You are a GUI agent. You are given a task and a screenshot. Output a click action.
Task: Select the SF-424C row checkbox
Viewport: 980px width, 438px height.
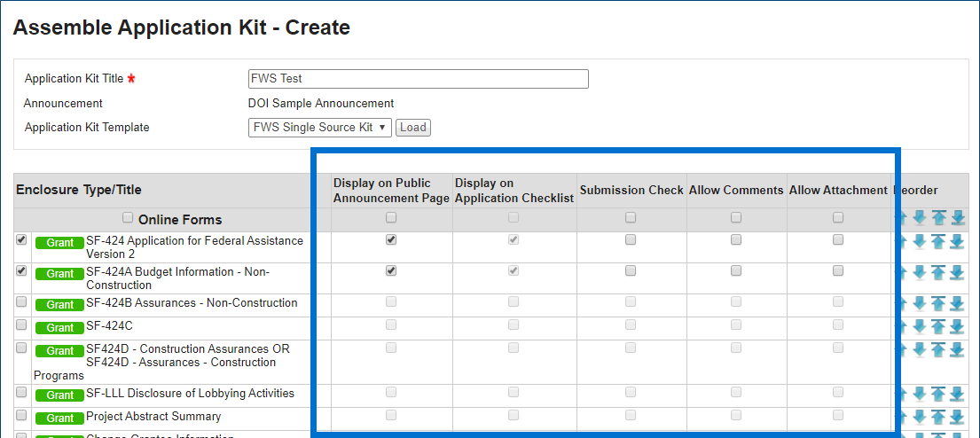click(x=21, y=325)
